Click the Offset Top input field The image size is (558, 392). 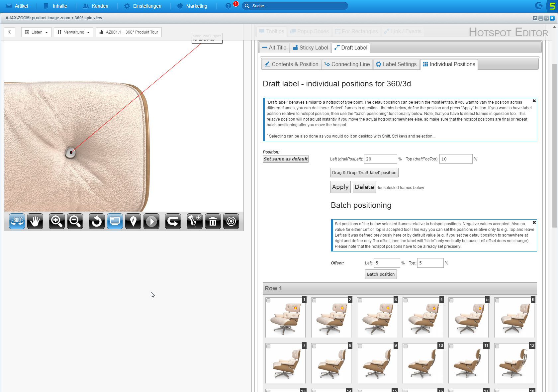click(x=430, y=263)
